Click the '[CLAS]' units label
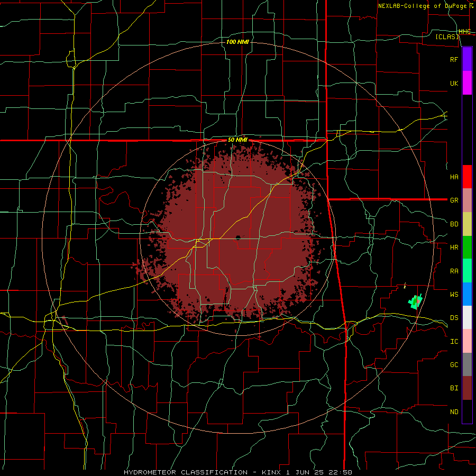The height and width of the screenshot is (476, 476). [x=447, y=36]
